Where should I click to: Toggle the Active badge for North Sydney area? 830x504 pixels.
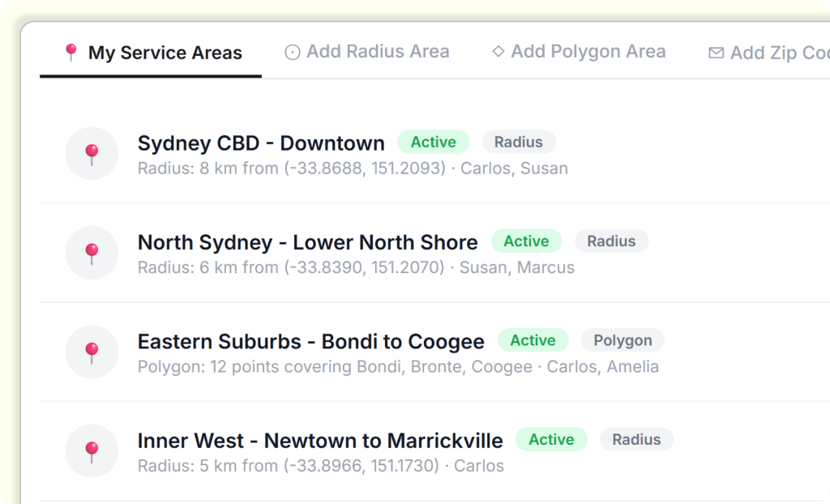click(x=526, y=241)
